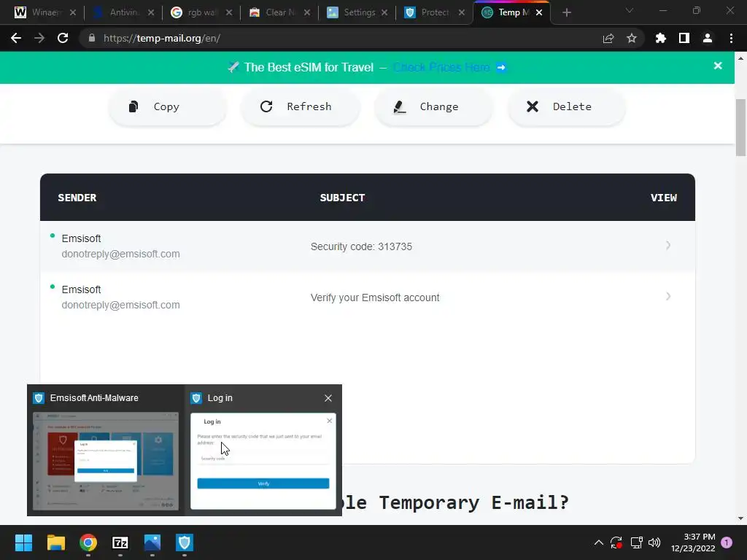Click the Change button
This screenshot has height=560, width=747.
(x=433, y=106)
